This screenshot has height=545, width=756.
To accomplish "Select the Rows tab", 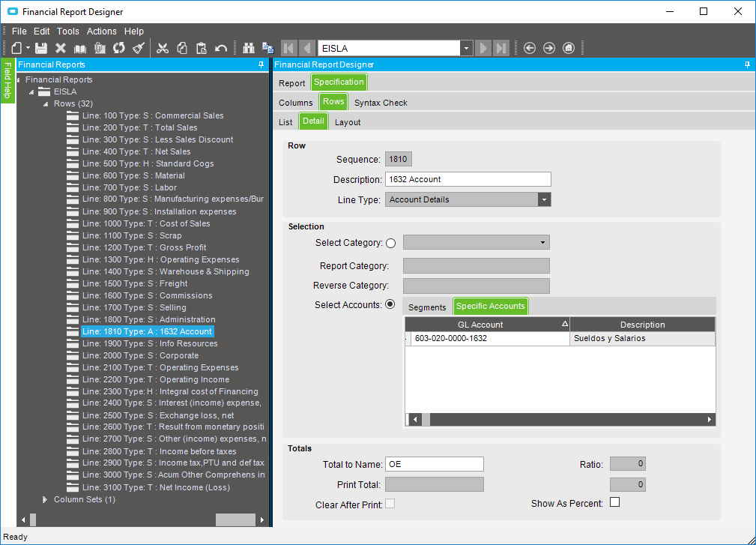I will [333, 101].
